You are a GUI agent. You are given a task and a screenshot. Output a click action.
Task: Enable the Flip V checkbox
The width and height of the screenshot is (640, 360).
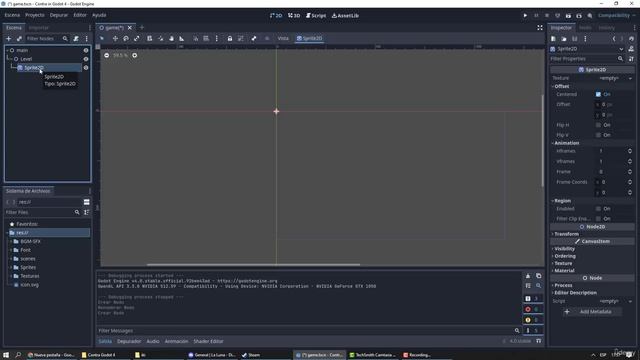(598, 135)
